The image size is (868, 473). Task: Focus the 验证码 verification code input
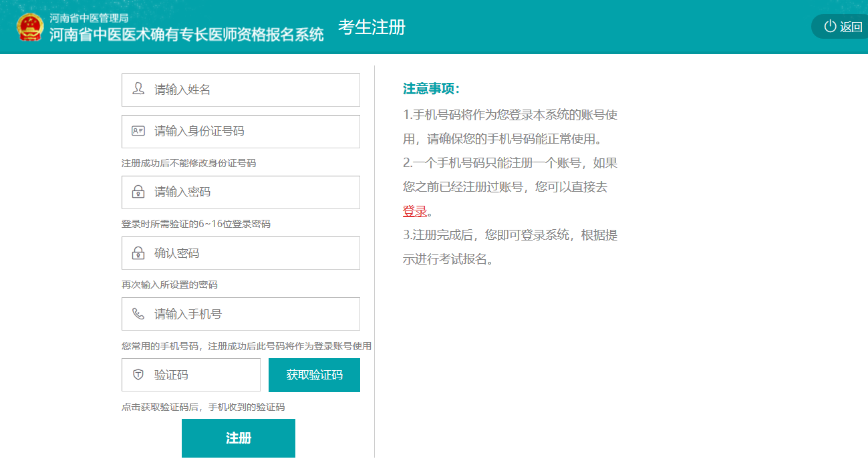point(200,375)
